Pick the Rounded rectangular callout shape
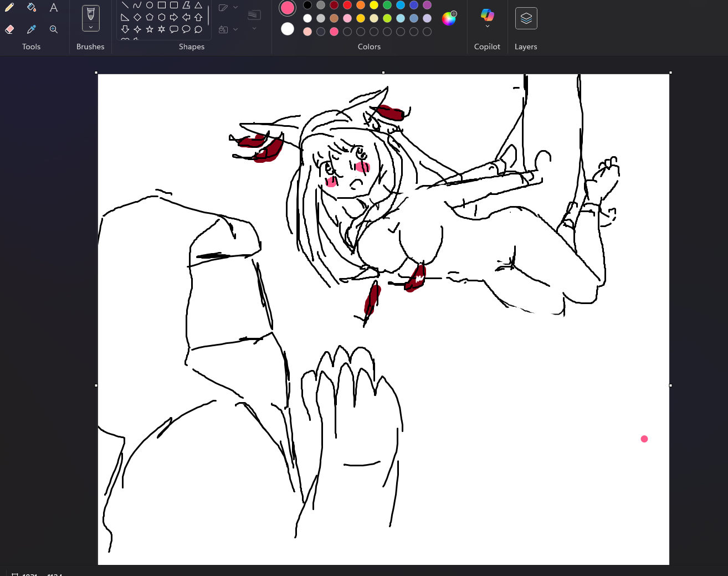Viewport: 728px width, 576px height. 174,29
